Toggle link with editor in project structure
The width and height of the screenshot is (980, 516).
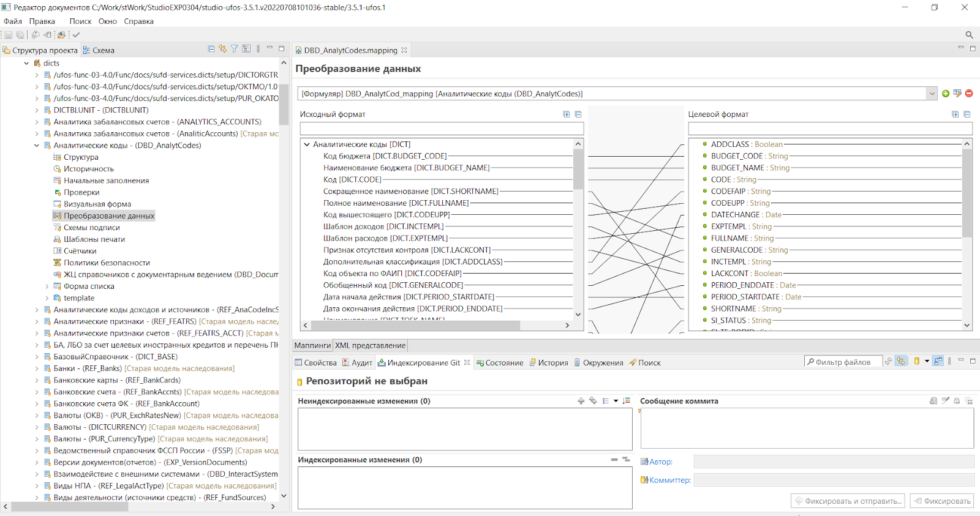pyautogui.click(x=223, y=49)
